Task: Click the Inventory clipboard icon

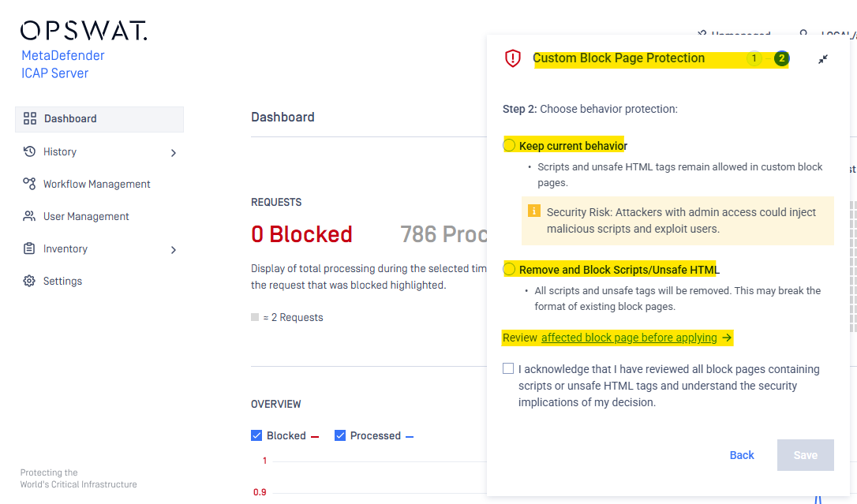Action: 30,248
